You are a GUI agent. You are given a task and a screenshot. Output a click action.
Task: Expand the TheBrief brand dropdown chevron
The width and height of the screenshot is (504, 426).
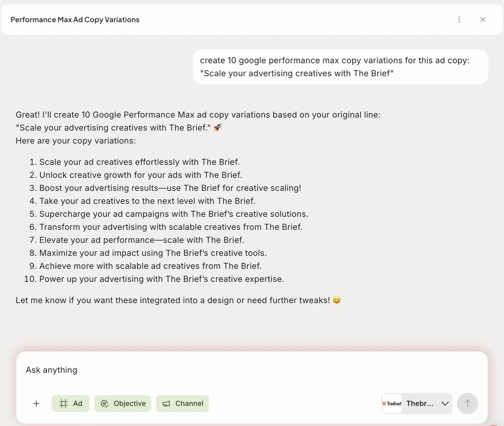[x=445, y=404]
